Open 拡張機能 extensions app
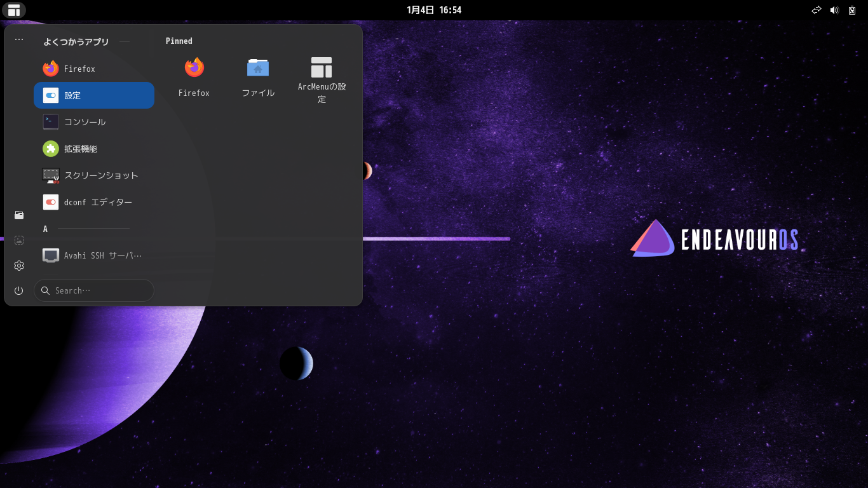 point(94,149)
